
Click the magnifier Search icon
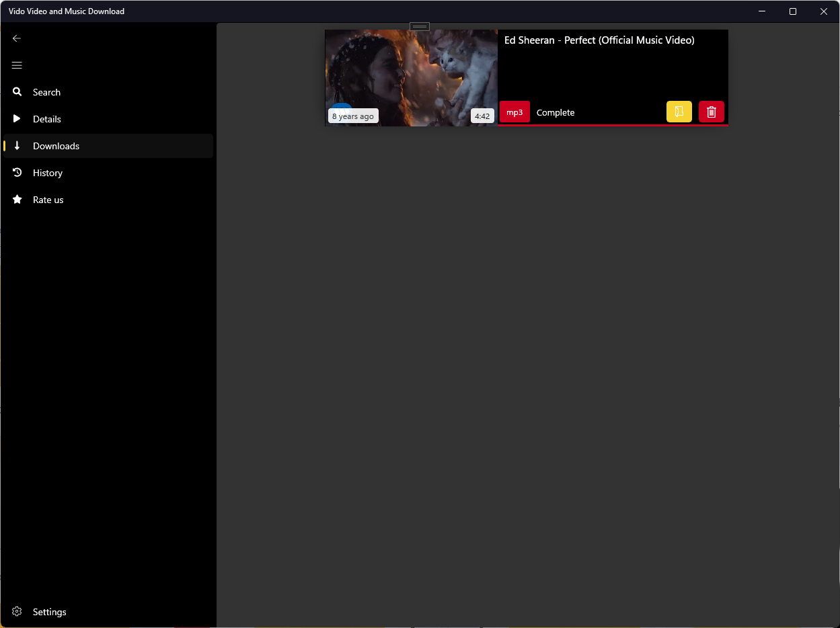(17, 92)
